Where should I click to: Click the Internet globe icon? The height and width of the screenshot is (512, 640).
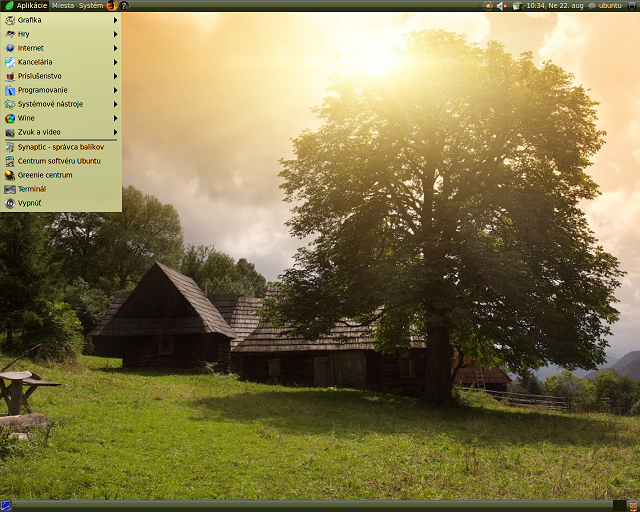(x=10, y=48)
